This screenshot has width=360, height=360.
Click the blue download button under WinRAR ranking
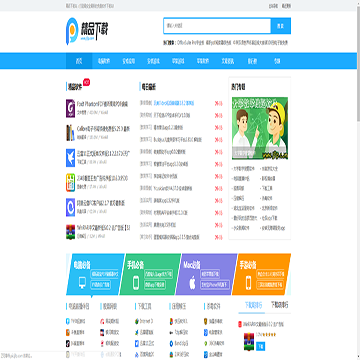pos(261,347)
